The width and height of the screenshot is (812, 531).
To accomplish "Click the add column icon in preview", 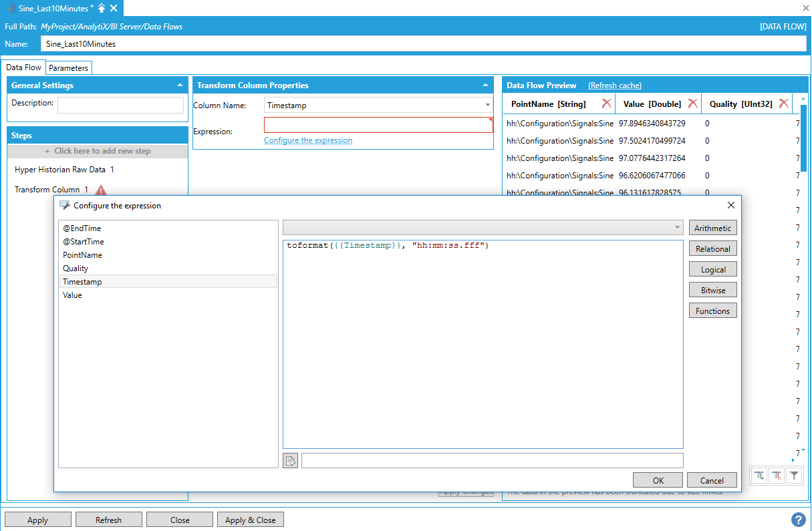I will 759,476.
